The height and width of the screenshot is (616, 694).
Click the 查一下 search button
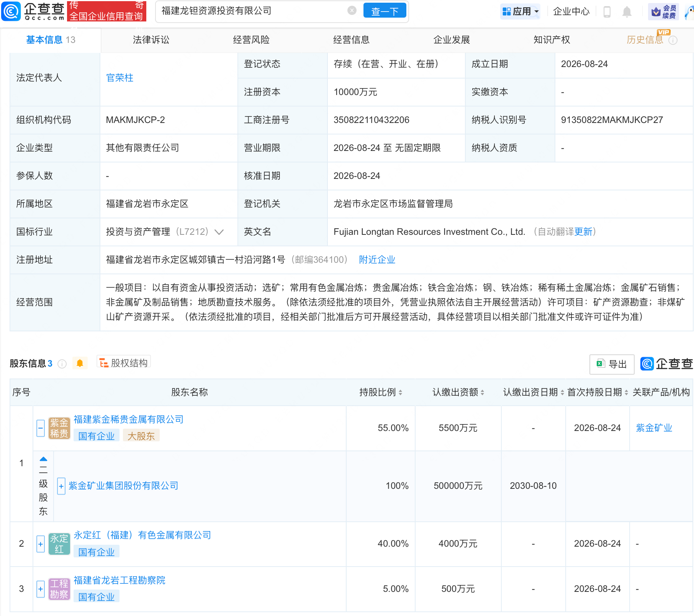click(x=385, y=11)
